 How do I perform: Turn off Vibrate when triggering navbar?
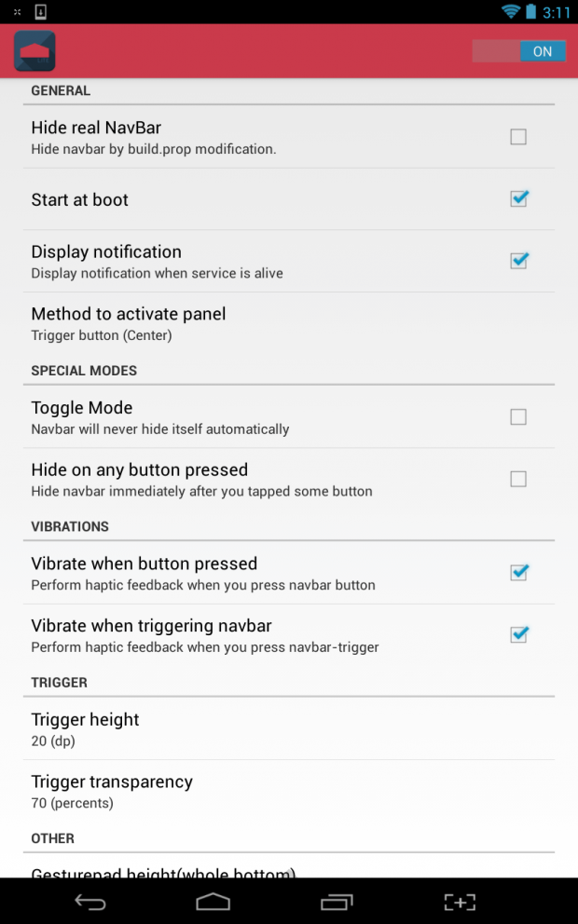click(518, 634)
